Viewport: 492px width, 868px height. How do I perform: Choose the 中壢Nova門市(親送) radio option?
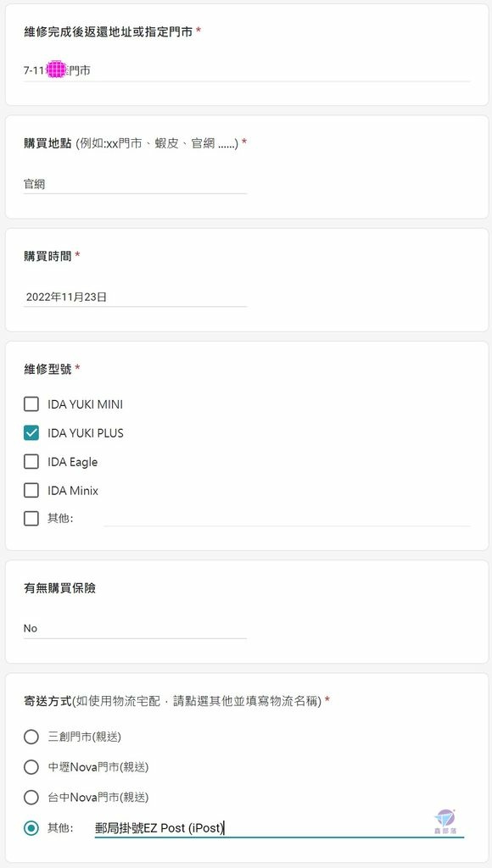click(x=31, y=767)
